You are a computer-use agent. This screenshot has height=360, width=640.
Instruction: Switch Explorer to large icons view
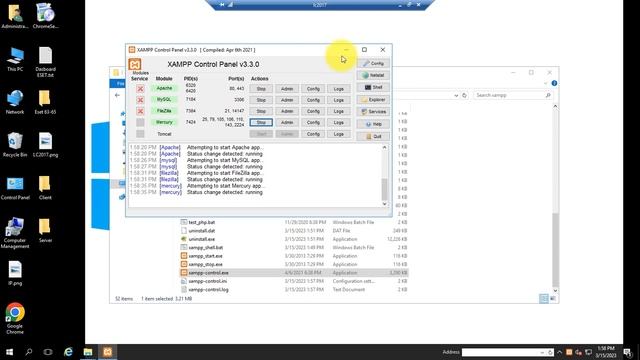point(553,299)
